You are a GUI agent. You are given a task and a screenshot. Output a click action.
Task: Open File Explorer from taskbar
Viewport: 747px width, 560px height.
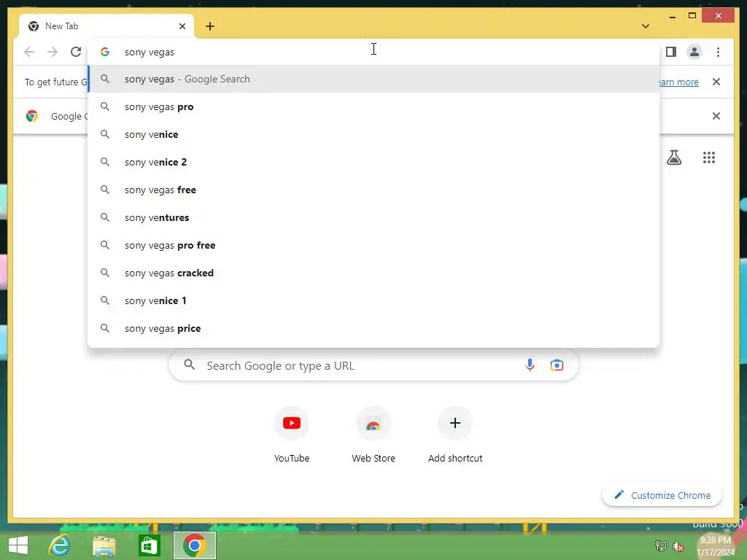click(104, 545)
